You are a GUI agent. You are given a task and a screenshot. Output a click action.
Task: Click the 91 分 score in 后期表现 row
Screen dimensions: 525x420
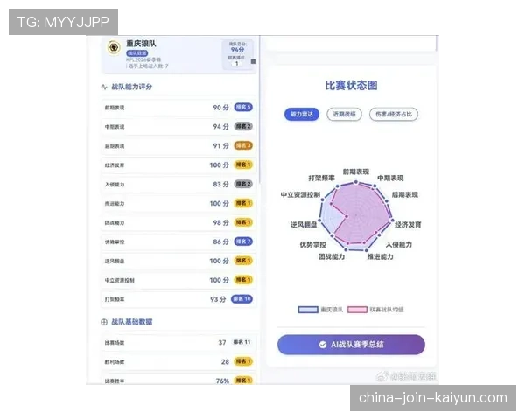pos(221,146)
